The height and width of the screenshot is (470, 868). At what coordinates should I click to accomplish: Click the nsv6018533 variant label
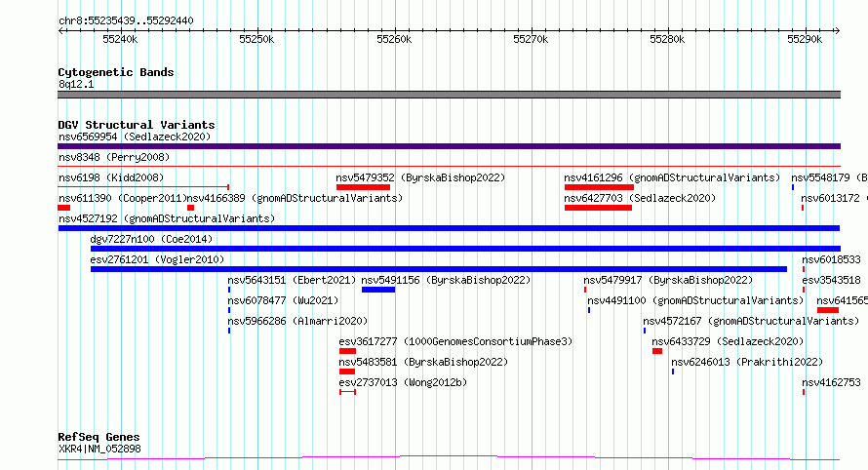(832, 259)
